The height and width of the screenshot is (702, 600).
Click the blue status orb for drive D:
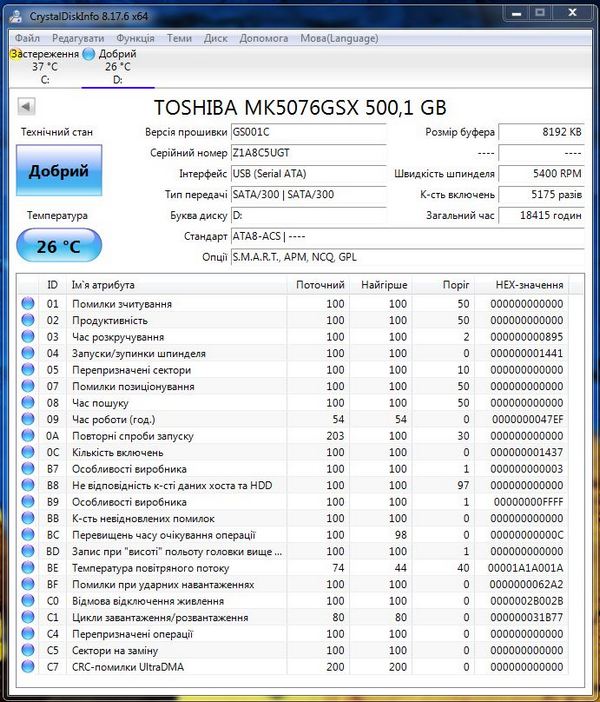click(x=89, y=54)
